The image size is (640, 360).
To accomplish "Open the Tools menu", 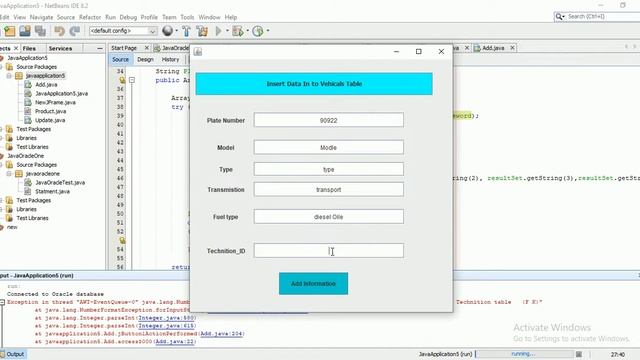I will 187,17.
